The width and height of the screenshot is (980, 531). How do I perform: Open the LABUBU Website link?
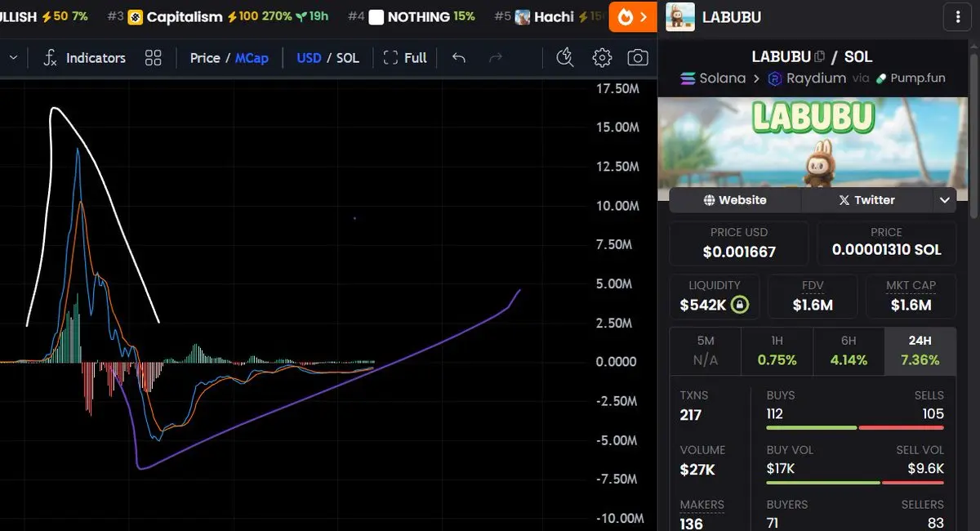click(735, 199)
